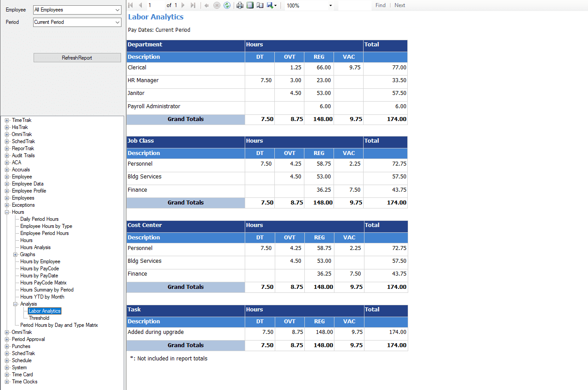Click Job Class table header
588x390 pixels.
140,141
